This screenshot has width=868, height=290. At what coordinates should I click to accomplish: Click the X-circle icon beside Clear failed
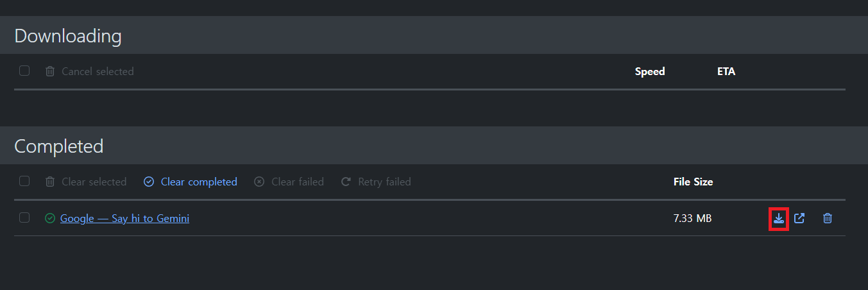[259, 182]
